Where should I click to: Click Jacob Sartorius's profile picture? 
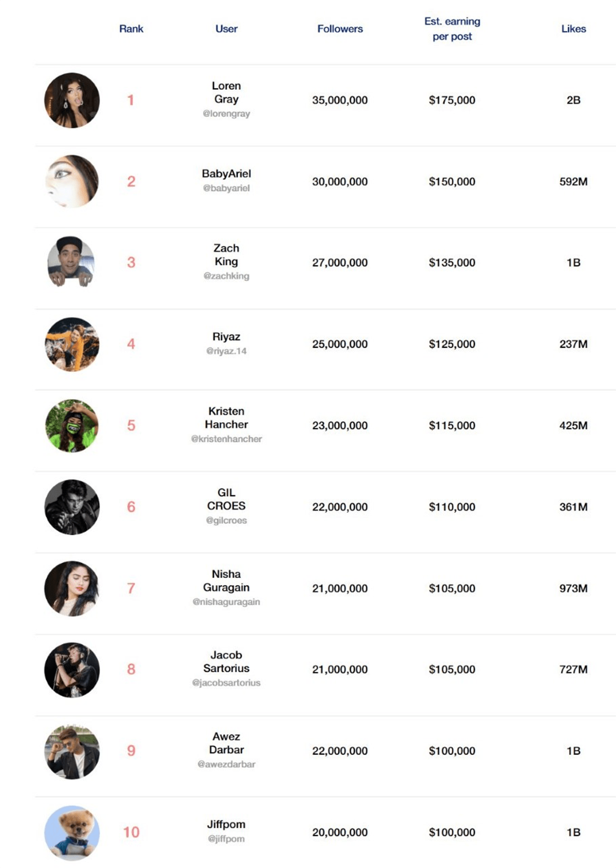point(72,670)
